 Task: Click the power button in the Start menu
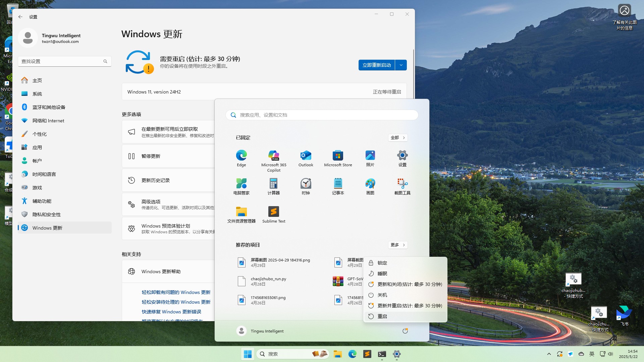click(405, 331)
